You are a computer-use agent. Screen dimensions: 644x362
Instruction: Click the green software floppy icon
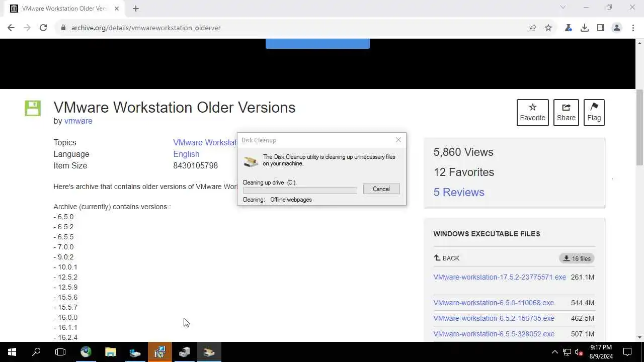tap(33, 108)
